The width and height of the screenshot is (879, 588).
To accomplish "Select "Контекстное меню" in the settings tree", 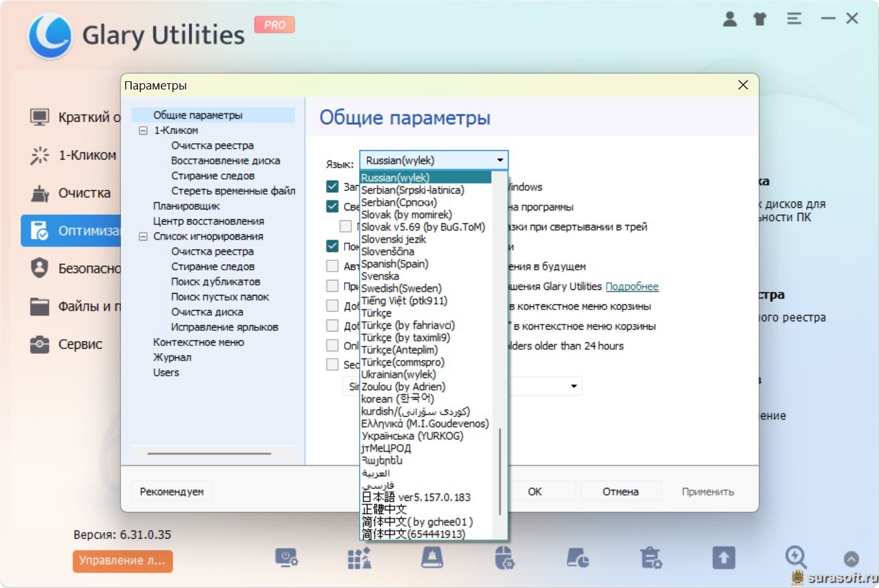I will [198, 342].
